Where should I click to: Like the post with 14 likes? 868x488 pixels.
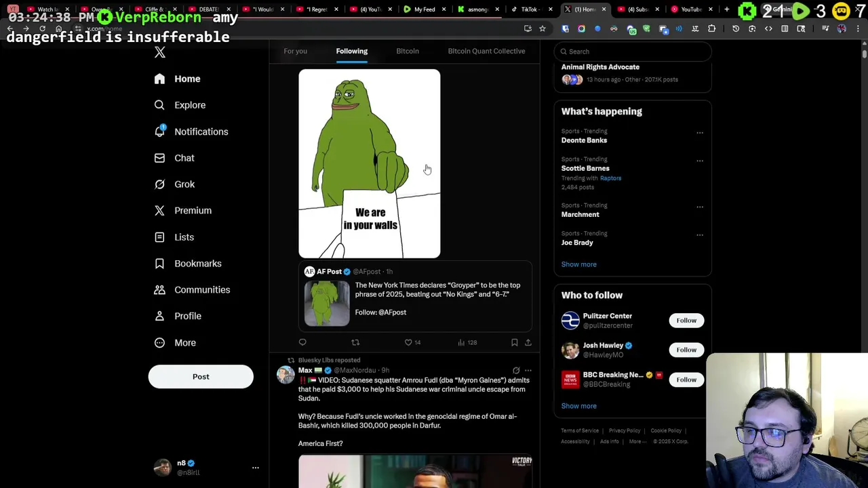coord(412,343)
